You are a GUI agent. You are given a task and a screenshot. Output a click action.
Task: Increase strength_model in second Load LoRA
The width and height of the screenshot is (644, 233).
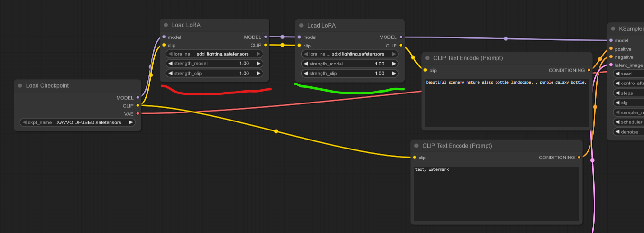(x=394, y=64)
